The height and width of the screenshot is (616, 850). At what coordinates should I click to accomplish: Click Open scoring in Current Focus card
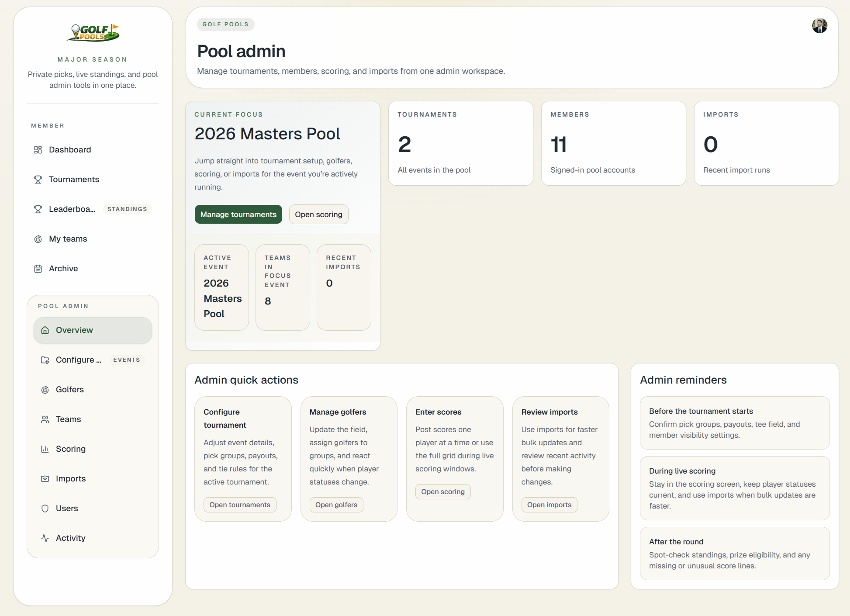[x=318, y=214]
